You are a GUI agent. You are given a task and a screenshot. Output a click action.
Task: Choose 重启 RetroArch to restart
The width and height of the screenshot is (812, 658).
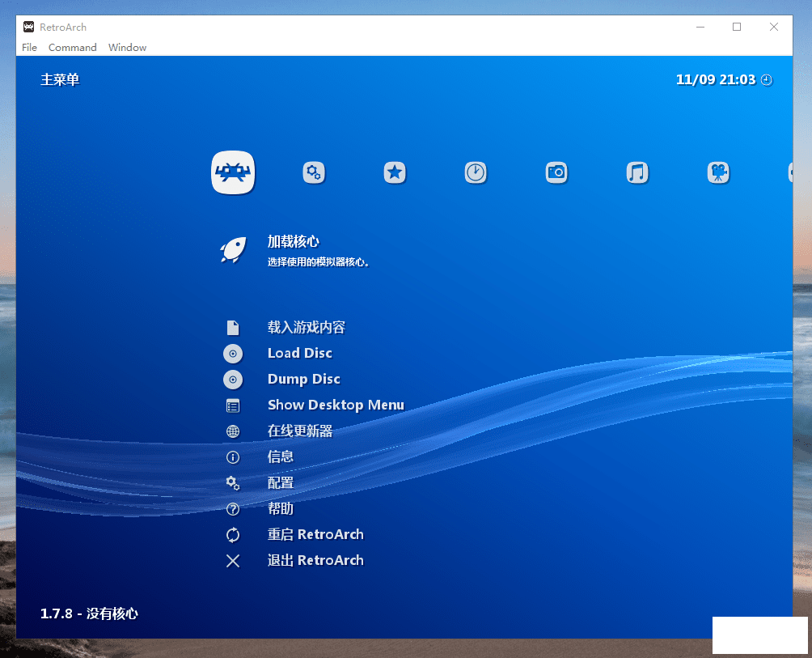point(316,535)
